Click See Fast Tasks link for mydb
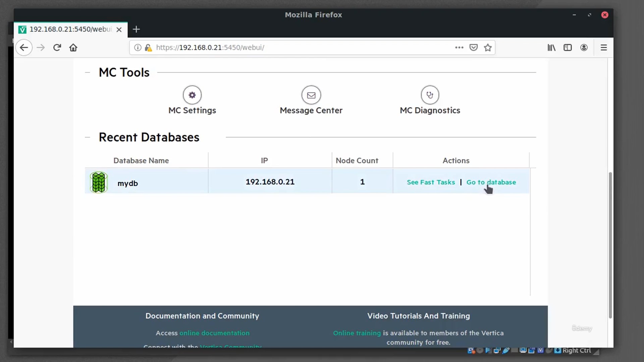 click(431, 182)
